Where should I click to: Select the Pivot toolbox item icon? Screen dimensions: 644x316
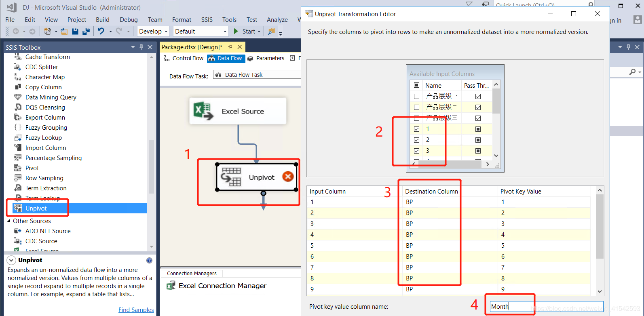(18, 168)
